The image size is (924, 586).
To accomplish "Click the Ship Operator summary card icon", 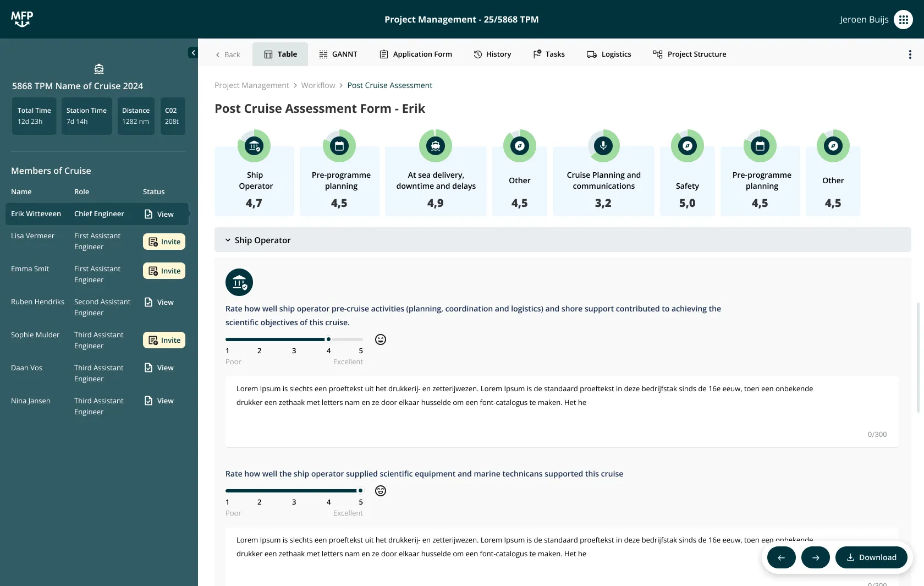I will (x=254, y=146).
